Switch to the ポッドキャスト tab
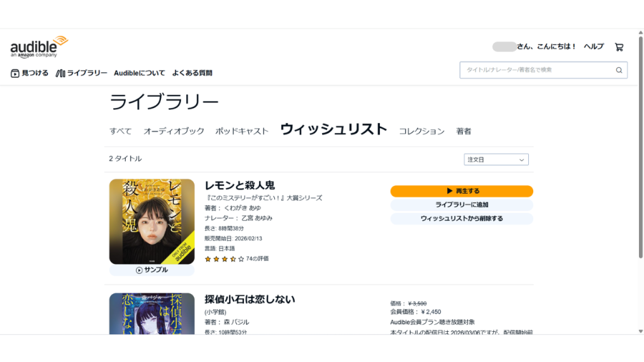The width and height of the screenshot is (644, 362). coord(242,131)
